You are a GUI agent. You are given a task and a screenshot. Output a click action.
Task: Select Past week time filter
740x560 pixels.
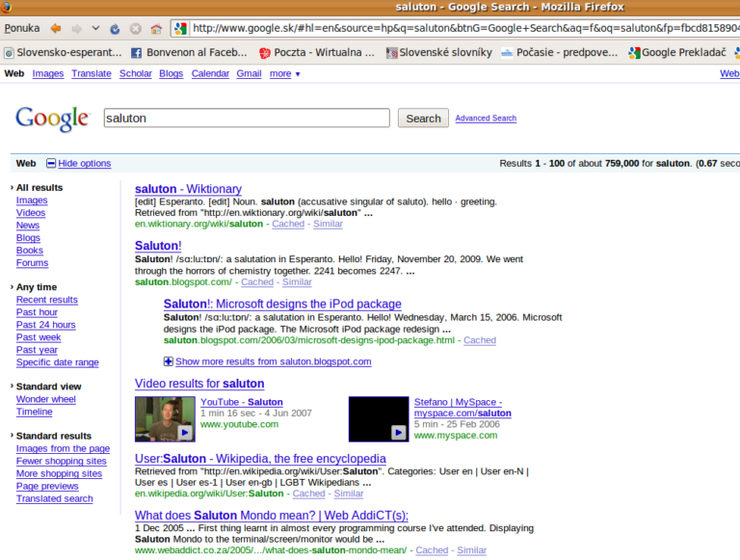39,337
